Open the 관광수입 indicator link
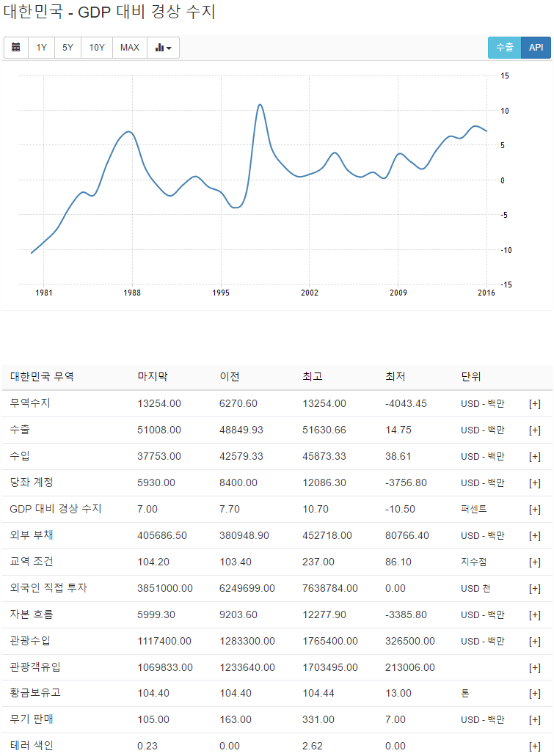This screenshot has height=756, width=554. 30,641
